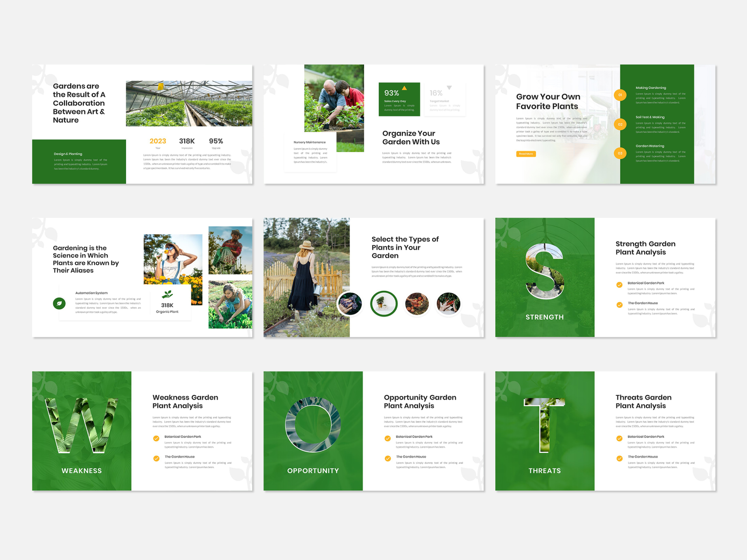
Task: Select the large letter S graphic
Action: point(545,271)
